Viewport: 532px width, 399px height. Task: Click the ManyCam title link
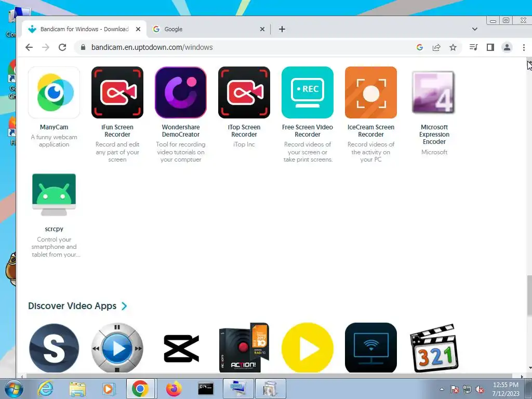[54, 127]
